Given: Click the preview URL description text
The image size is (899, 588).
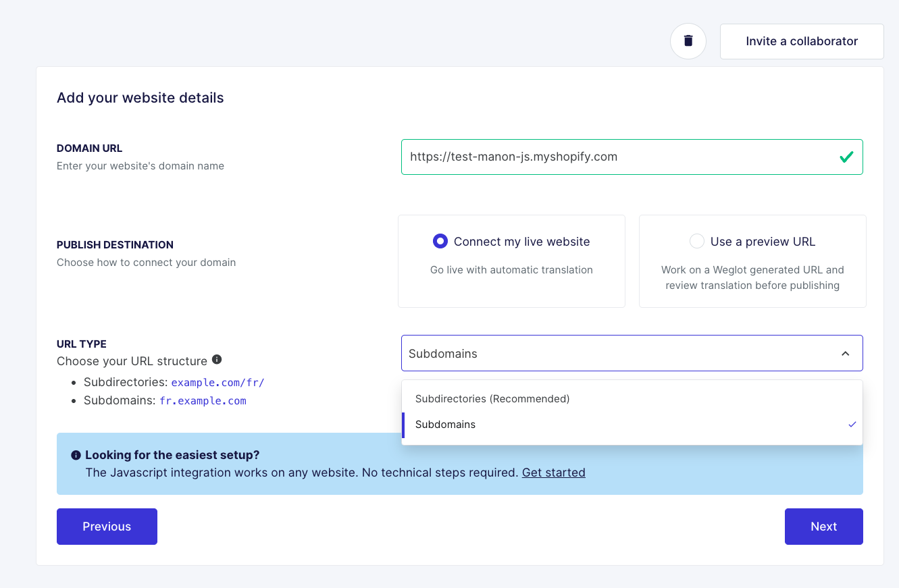Looking at the screenshot, I should [x=752, y=277].
